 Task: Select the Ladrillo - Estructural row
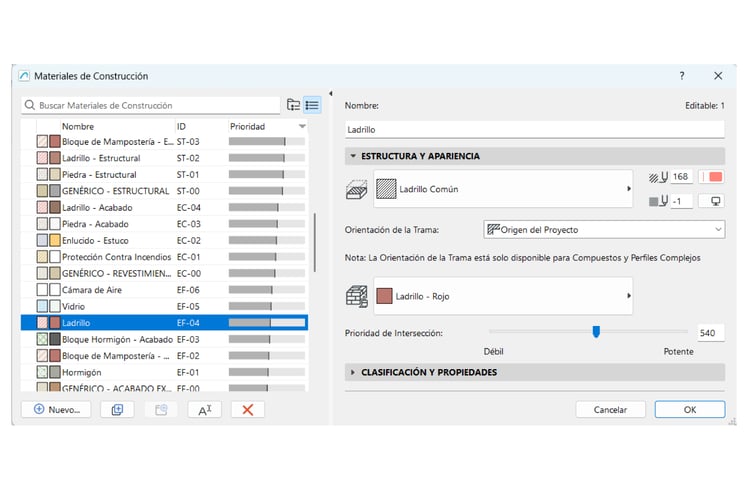pyautogui.click(x=164, y=158)
